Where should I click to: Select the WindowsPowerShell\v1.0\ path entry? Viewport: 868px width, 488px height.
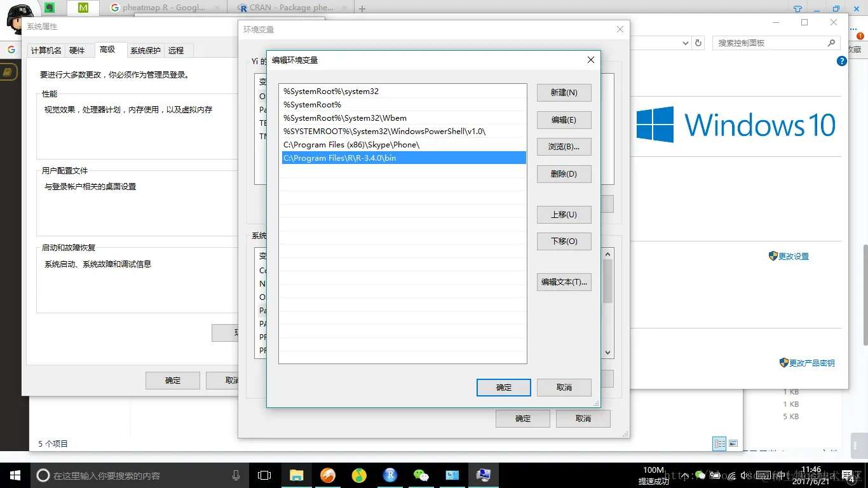[x=403, y=132]
